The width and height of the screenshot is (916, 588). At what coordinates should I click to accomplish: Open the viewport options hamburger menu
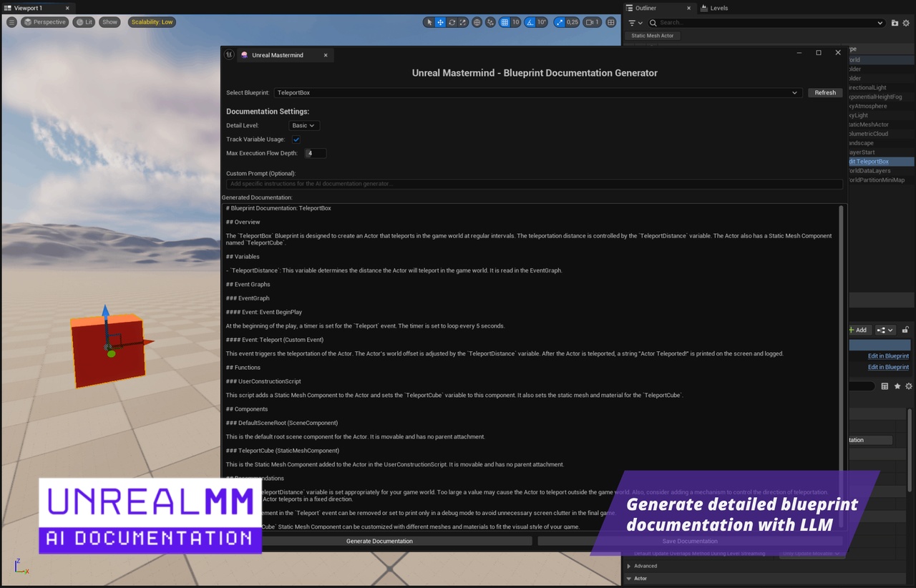click(11, 22)
